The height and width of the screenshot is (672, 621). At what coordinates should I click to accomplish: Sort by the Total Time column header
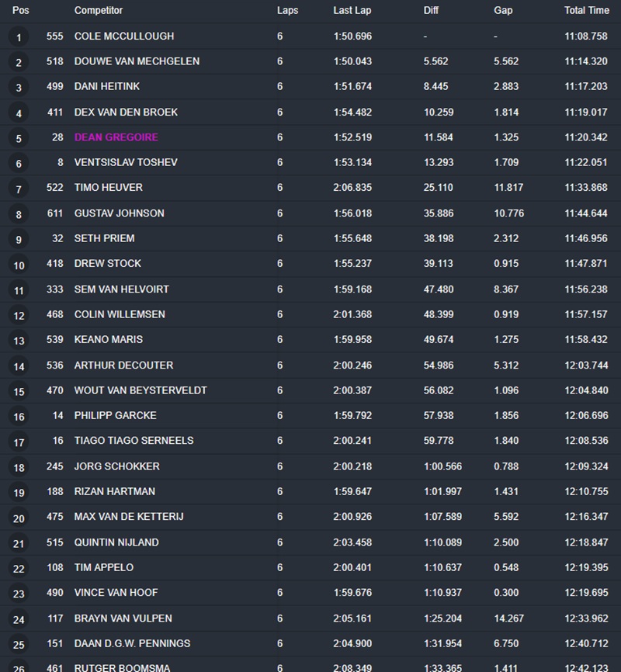click(586, 11)
